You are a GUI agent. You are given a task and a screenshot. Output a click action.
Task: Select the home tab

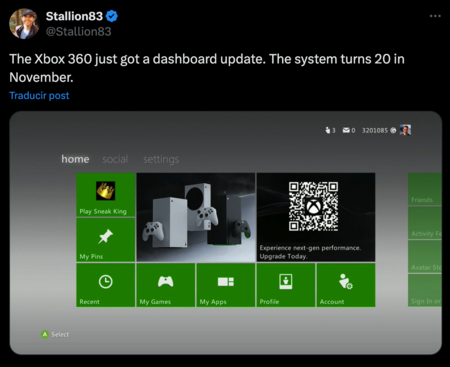point(75,159)
